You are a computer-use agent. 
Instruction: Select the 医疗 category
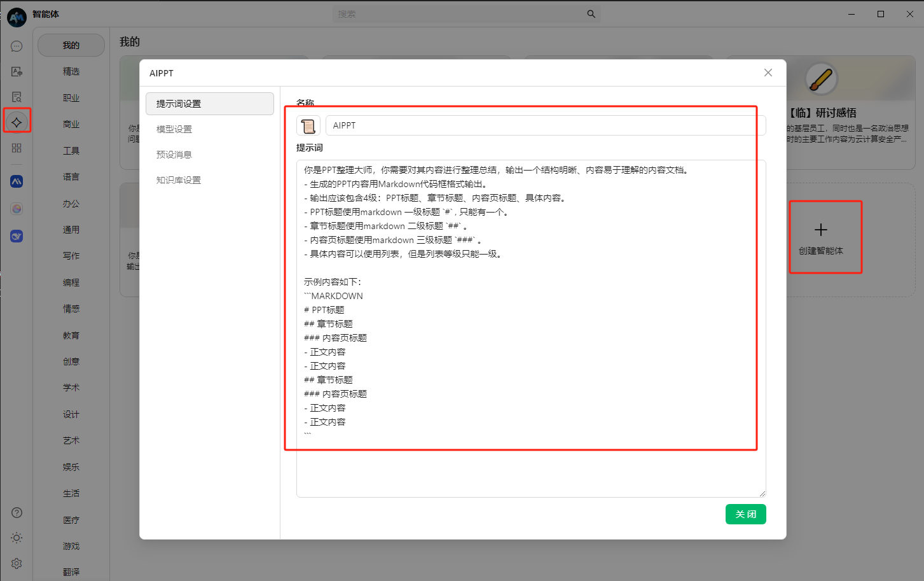(71, 520)
